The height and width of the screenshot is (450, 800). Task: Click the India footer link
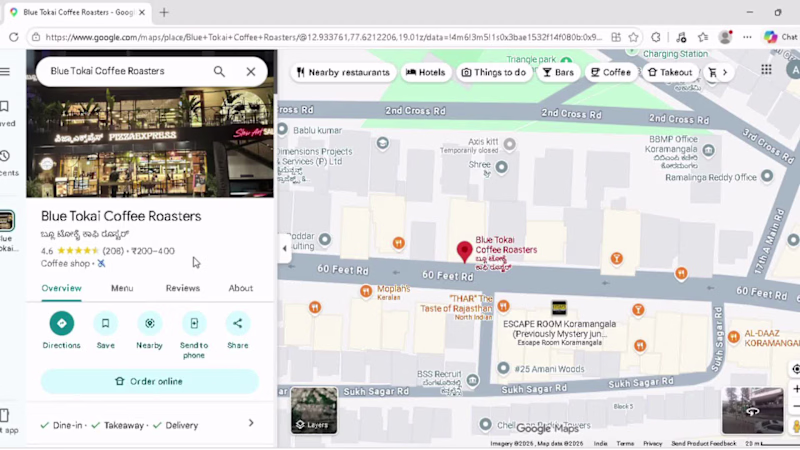[x=601, y=443]
